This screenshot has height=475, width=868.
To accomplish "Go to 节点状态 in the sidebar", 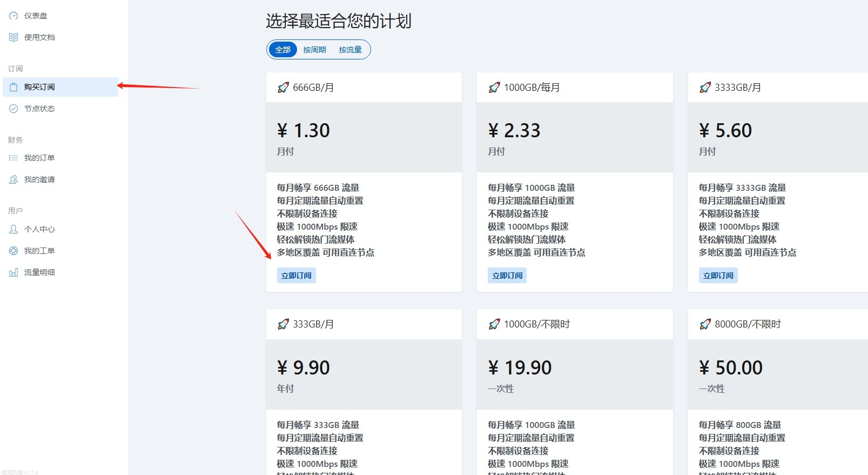I will (39, 109).
